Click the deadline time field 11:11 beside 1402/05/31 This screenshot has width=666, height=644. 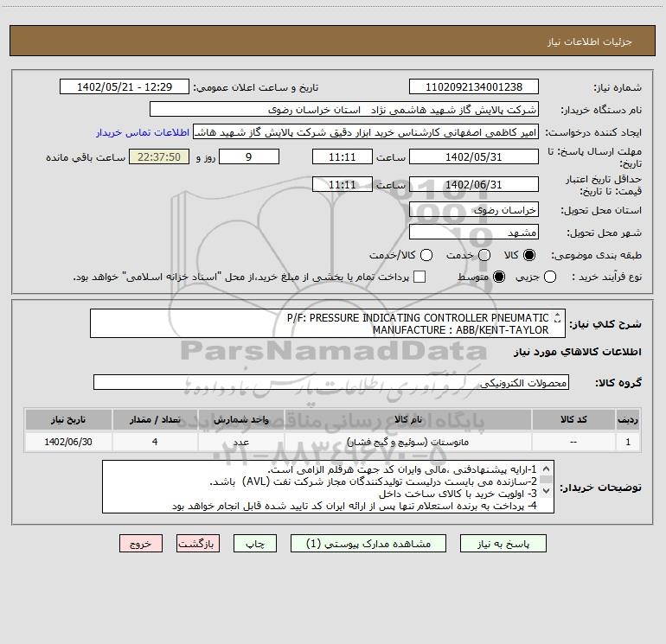pos(343,156)
